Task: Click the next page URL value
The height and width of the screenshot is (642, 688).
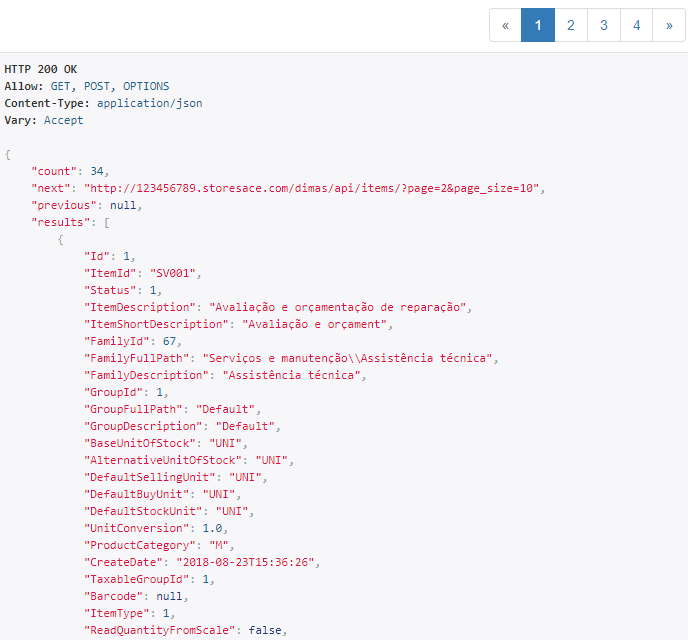Action: (x=312, y=188)
